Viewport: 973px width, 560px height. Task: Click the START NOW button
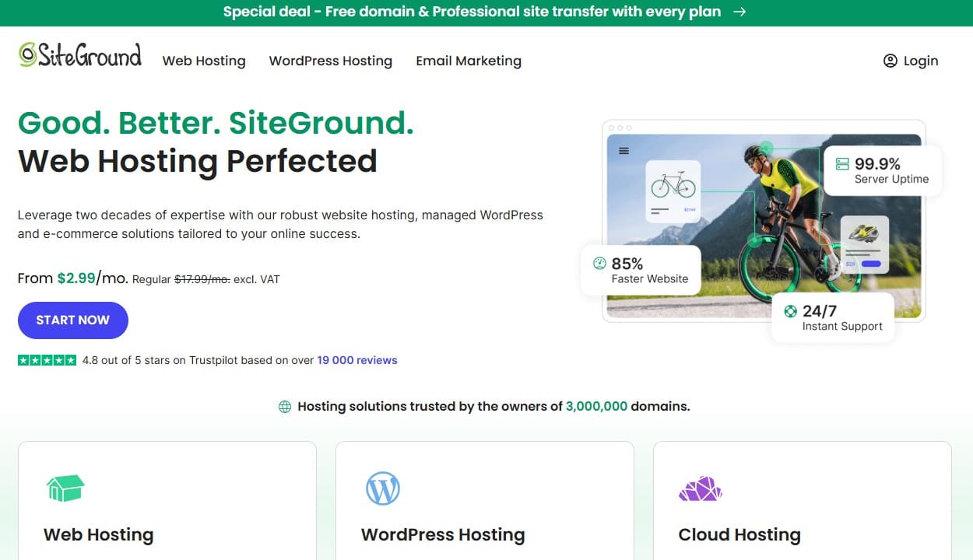tap(72, 320)
